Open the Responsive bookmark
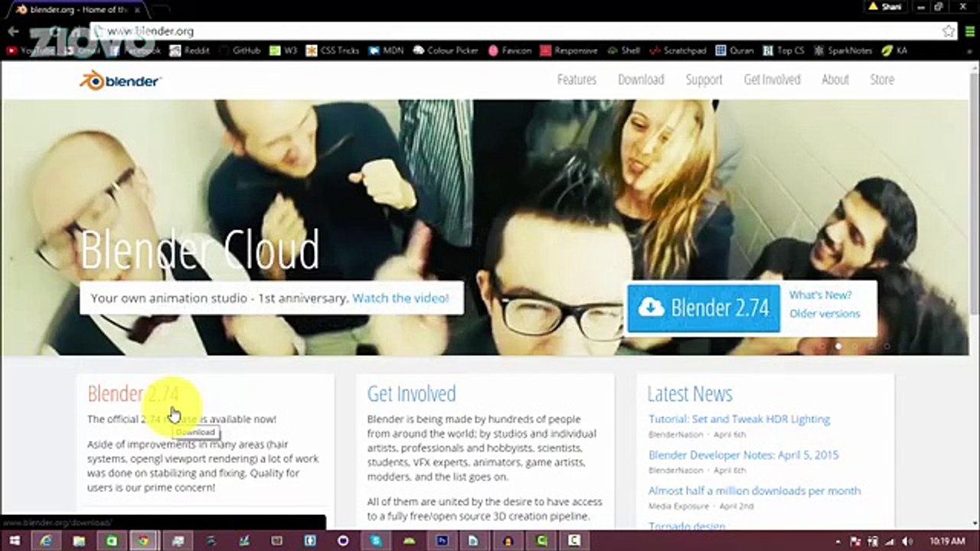The width and height of the screenshot is (980, 551). [569, 51]
